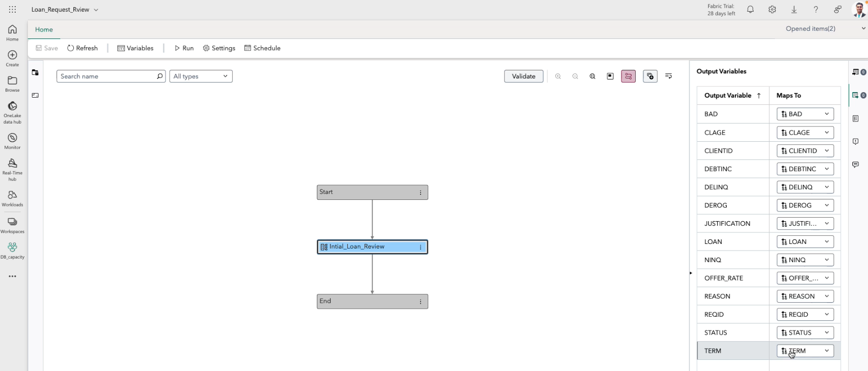The width and height of the screenshot is (868, 371).
Task: Toggle the overview map square button
Action: click(x=610, y=76)
